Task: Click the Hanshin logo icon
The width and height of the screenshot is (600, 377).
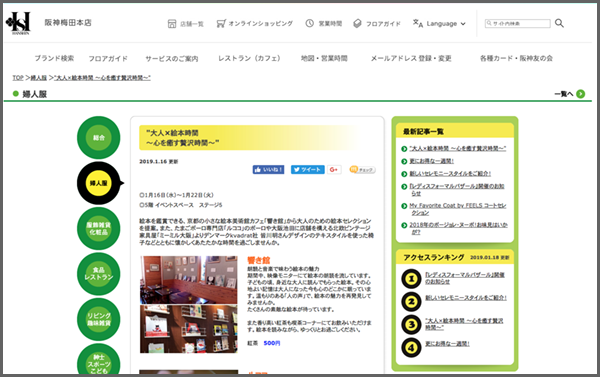Action: pyautogui.click(x=18, y=23)
